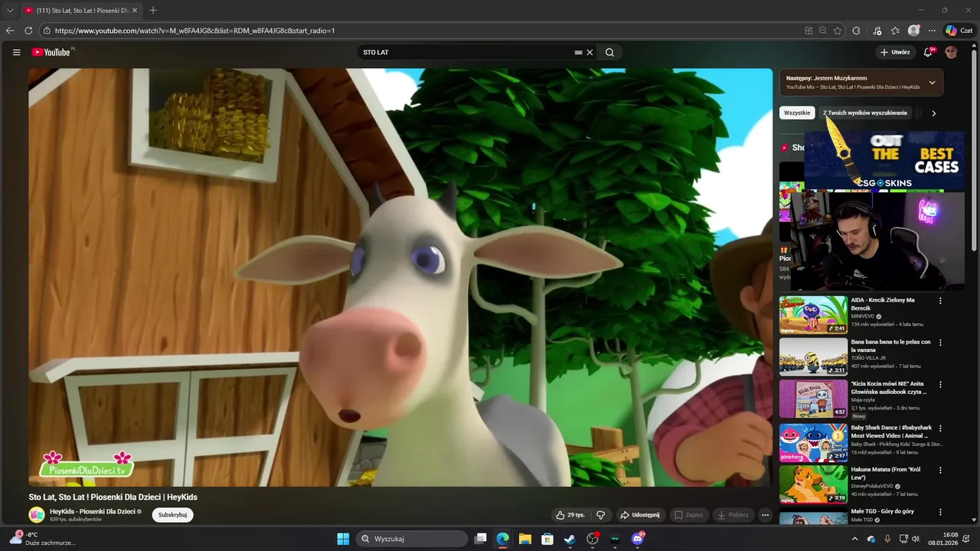Open Discord from the taskbar
Viewport: 980px width, 551px height.
coord(638,539)
